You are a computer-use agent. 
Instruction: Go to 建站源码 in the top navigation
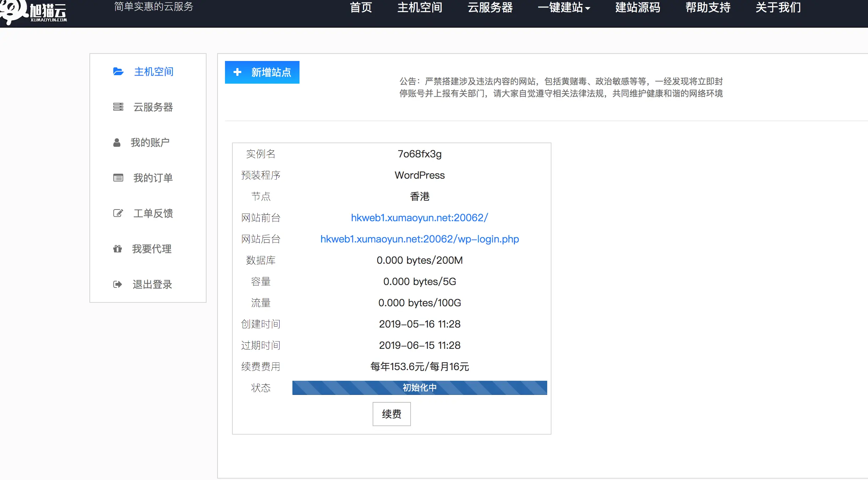(638, 7)
